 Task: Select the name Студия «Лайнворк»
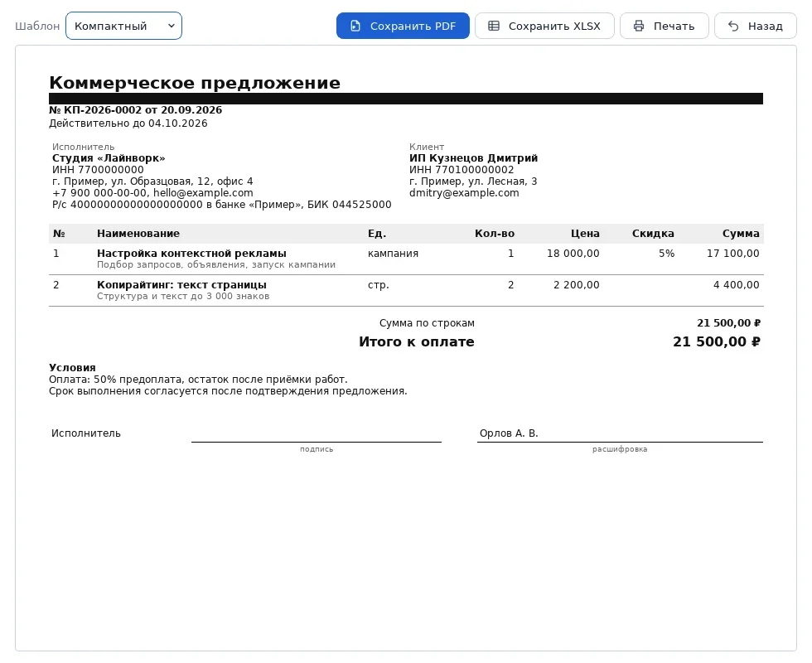click(109, 158)
